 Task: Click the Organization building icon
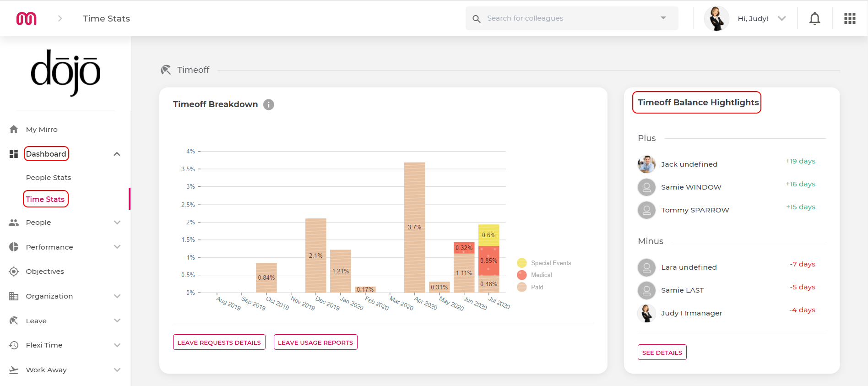click(x=14, y=296)
